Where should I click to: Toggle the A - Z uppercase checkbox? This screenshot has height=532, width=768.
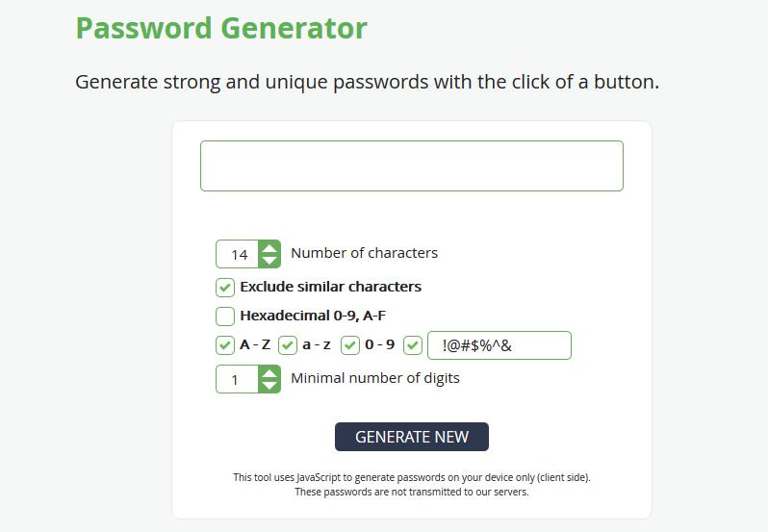coord(225,345)
